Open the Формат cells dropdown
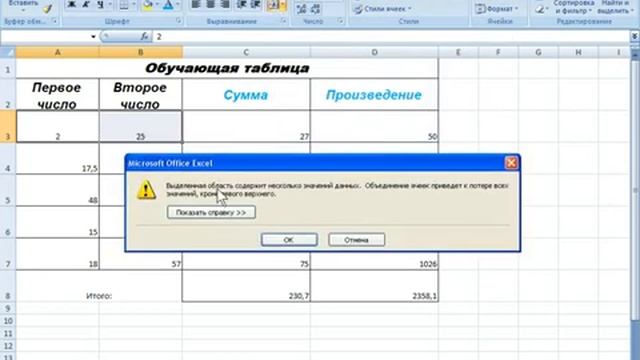The height and width of the screenshot is (360, 640). coord(497,9)
